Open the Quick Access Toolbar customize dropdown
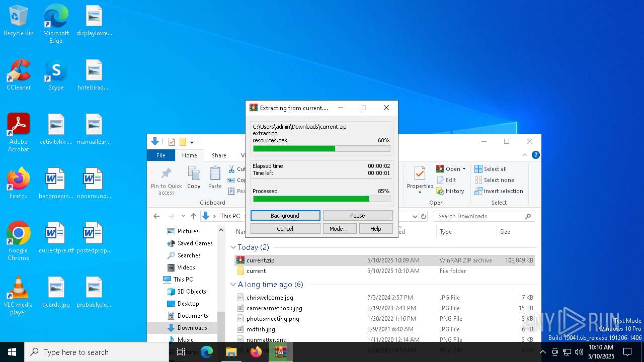 [x=192, y=142]
